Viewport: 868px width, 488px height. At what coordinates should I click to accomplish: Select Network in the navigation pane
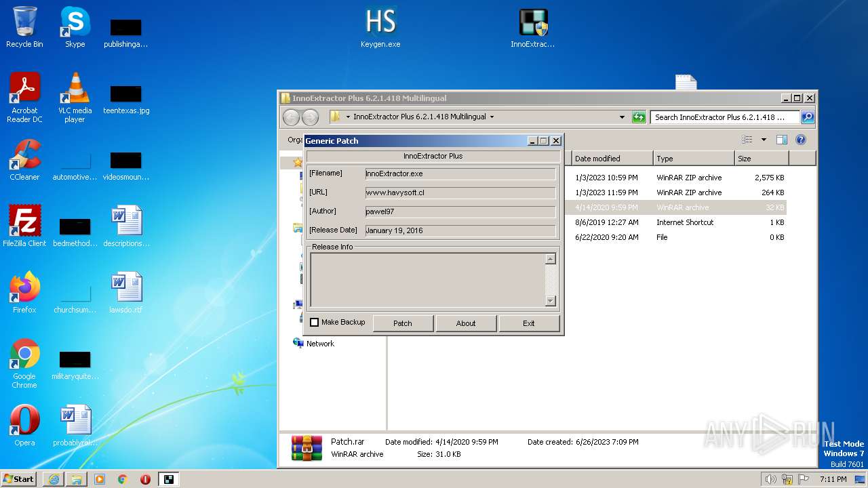point(320,344)
